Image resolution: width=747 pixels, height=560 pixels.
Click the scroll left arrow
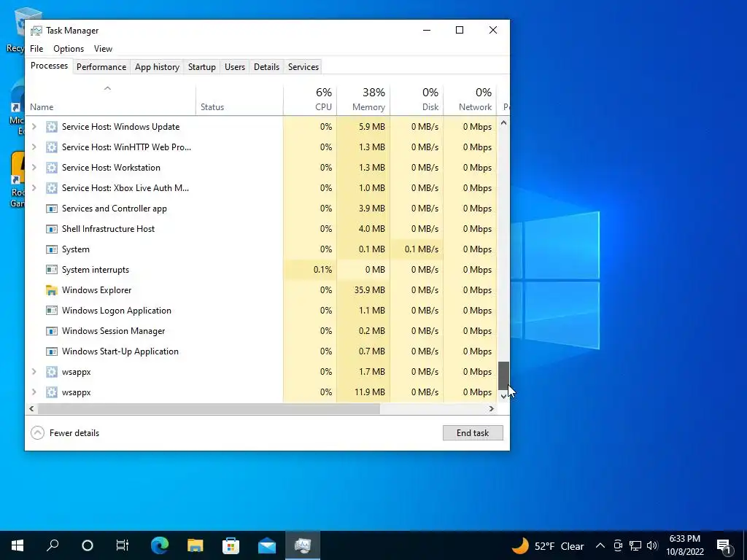(31, 409)
